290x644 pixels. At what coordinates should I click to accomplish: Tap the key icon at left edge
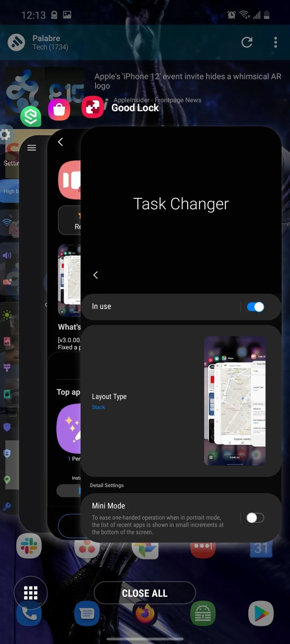click(7, 506)
